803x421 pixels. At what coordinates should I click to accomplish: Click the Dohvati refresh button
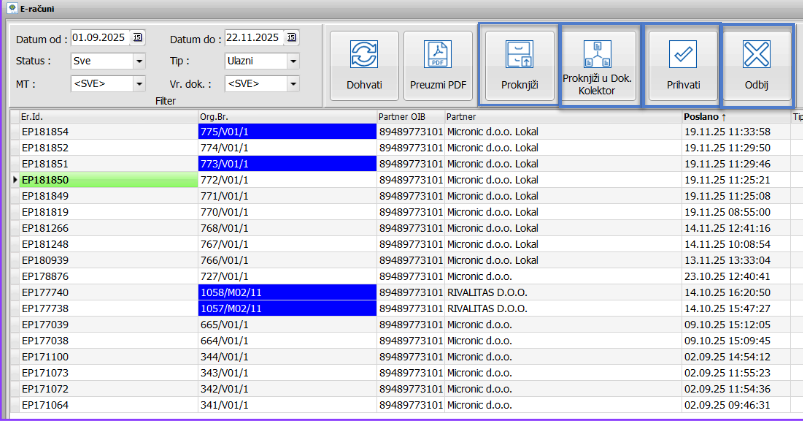pos(364,66)
